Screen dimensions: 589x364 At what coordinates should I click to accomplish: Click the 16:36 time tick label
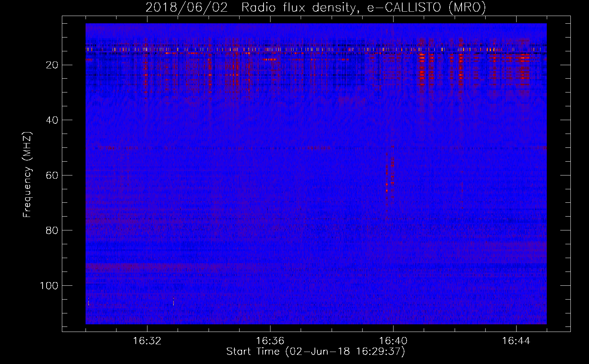(x=270, y=341)
